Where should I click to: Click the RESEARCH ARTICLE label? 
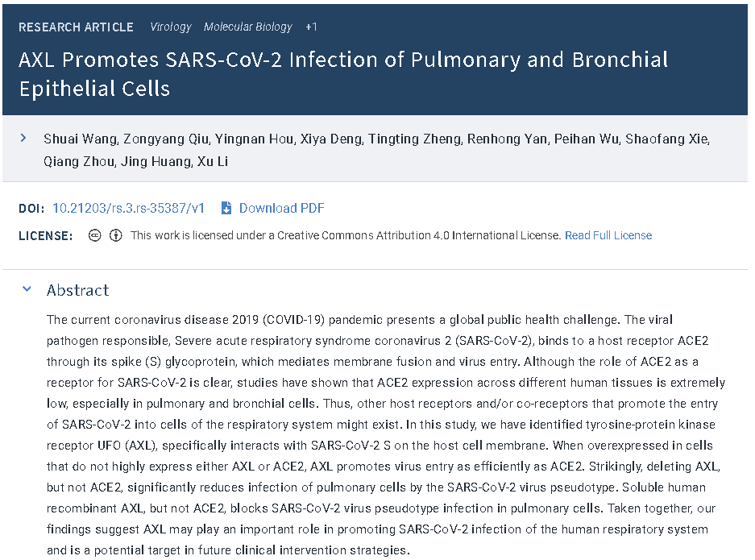tap(76, 27)
